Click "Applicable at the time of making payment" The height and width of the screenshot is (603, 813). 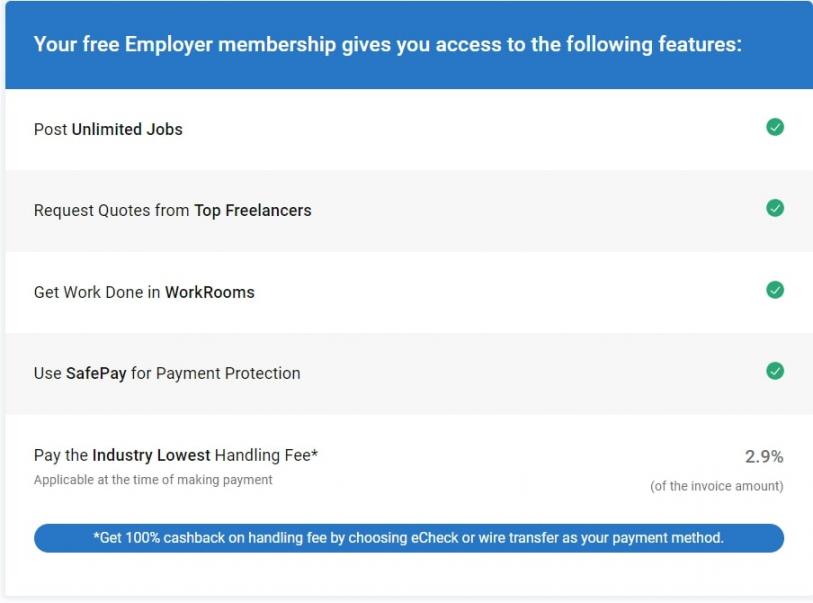(153, 480)
